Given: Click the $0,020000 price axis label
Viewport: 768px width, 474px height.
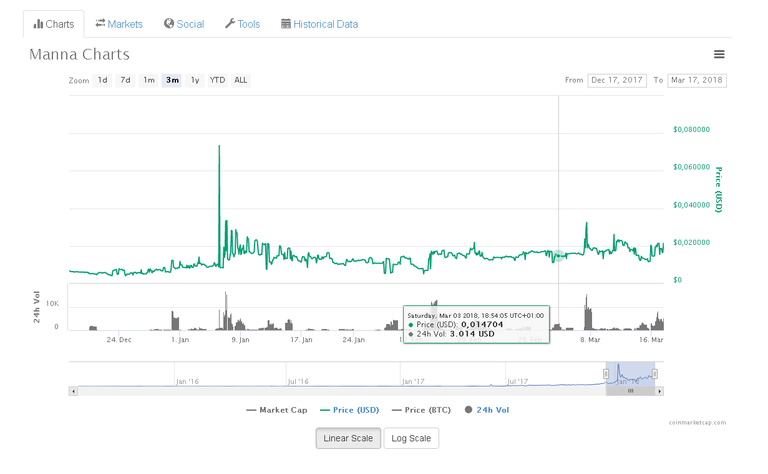Looking at the screenshot, I should 691,242.
